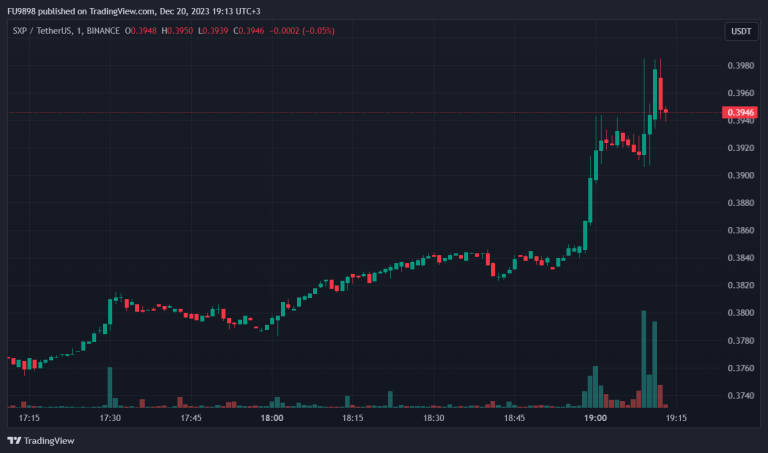Open the USDT currency selector
This screenshot has height=453, width=768.
click(x=741, y=32)
